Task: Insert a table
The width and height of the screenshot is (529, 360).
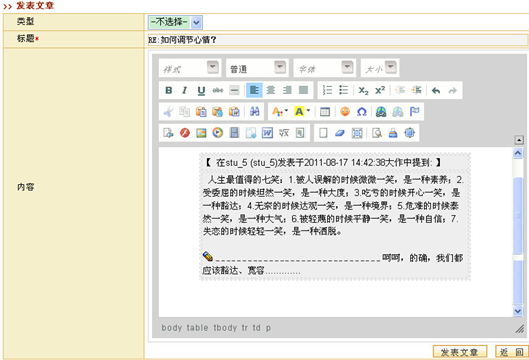Action: click(325, 111)
